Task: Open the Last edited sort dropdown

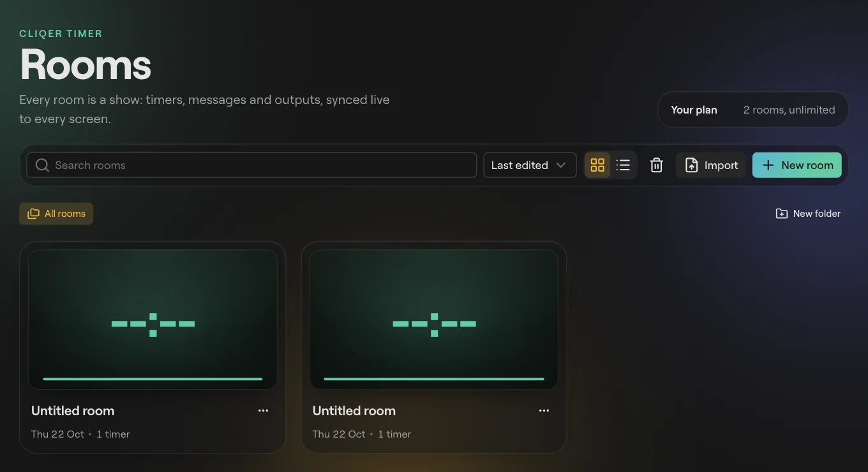Action: click(x=530, y=165)
